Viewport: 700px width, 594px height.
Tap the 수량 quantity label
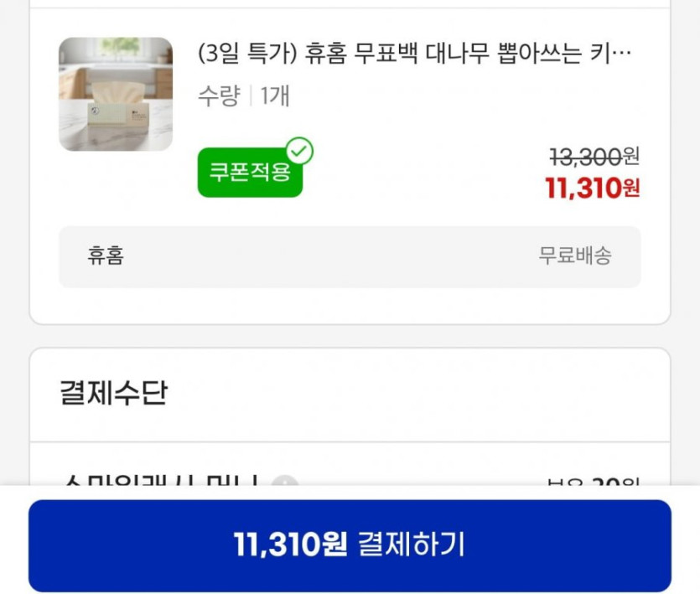[x=219, y=96]
